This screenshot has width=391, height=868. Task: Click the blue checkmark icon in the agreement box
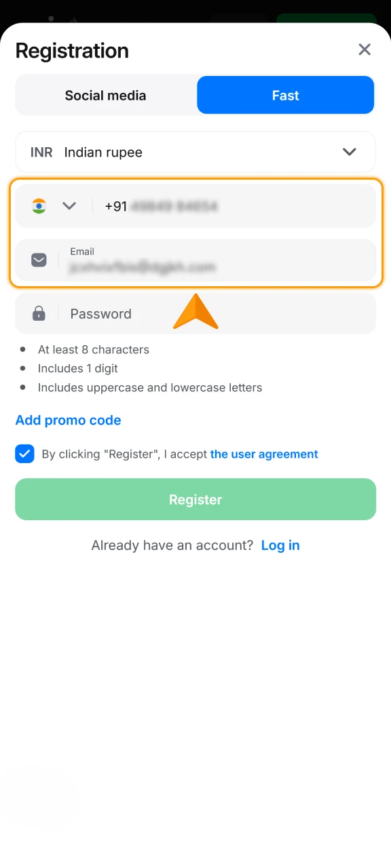[24, 454]
